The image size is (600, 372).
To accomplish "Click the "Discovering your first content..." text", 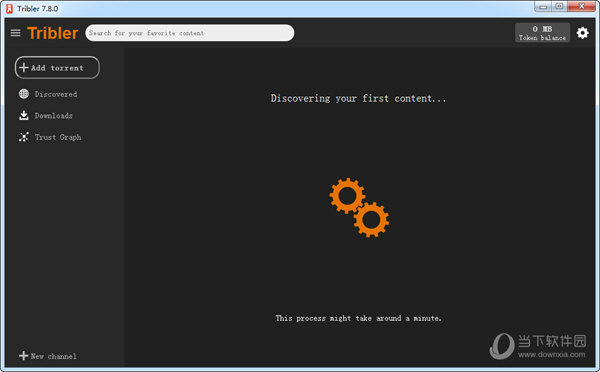I will tap(358, 99).
